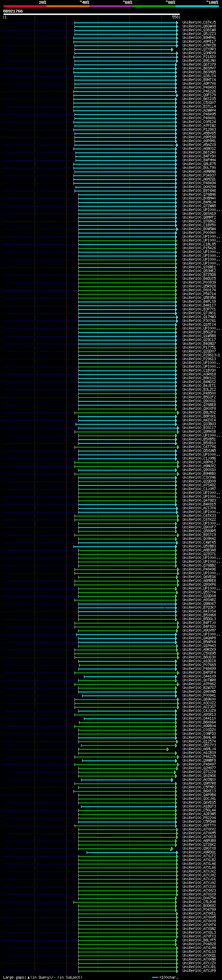The width and height of the screenshot is (222, 980).
Task: Open hit UniRef100_Q6GW08
Action: tap(199, 26)
